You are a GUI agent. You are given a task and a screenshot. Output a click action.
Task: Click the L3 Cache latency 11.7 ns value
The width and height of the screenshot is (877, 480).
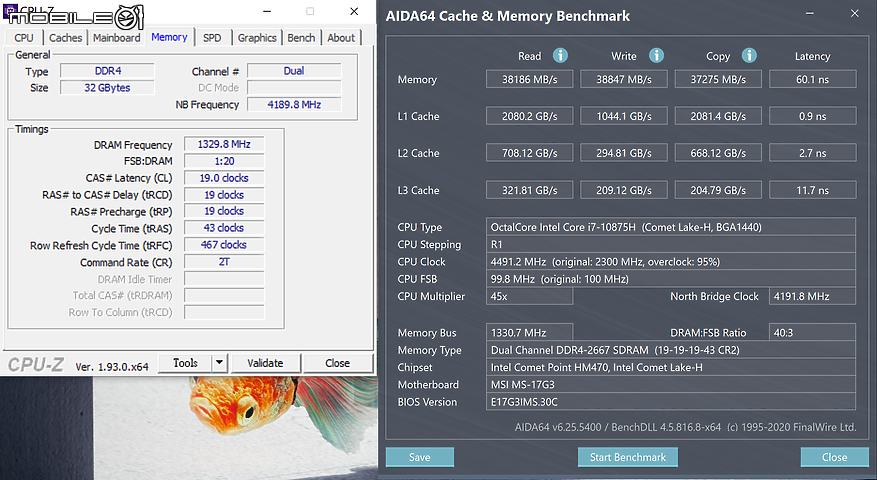(x=813, y=190)
